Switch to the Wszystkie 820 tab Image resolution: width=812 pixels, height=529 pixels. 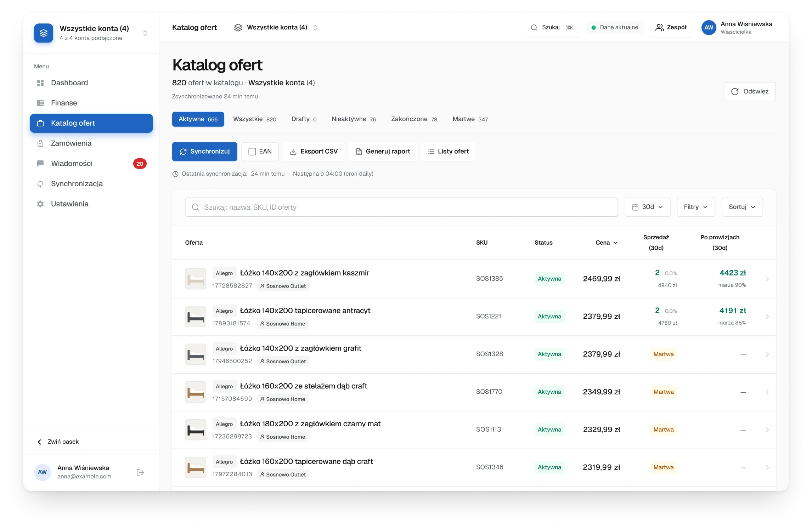pos(255,119)
